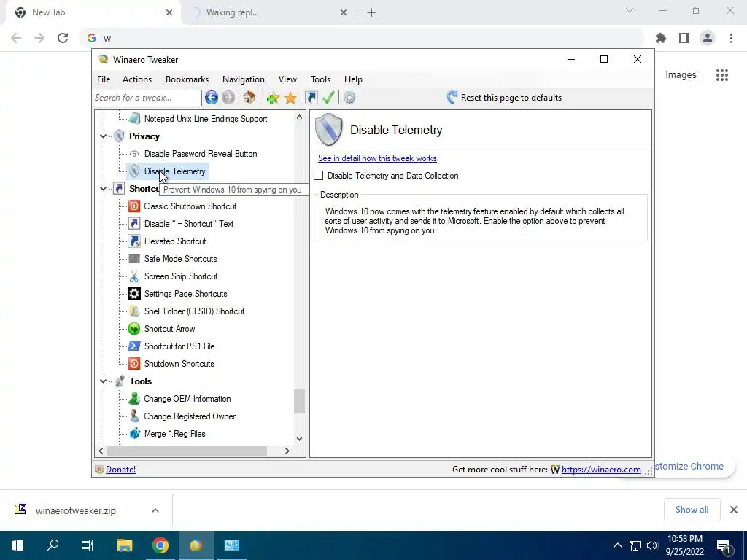Reload the page in Chrome
The height and width of the screenshot is (560, 747).
(x=63, y=38)
